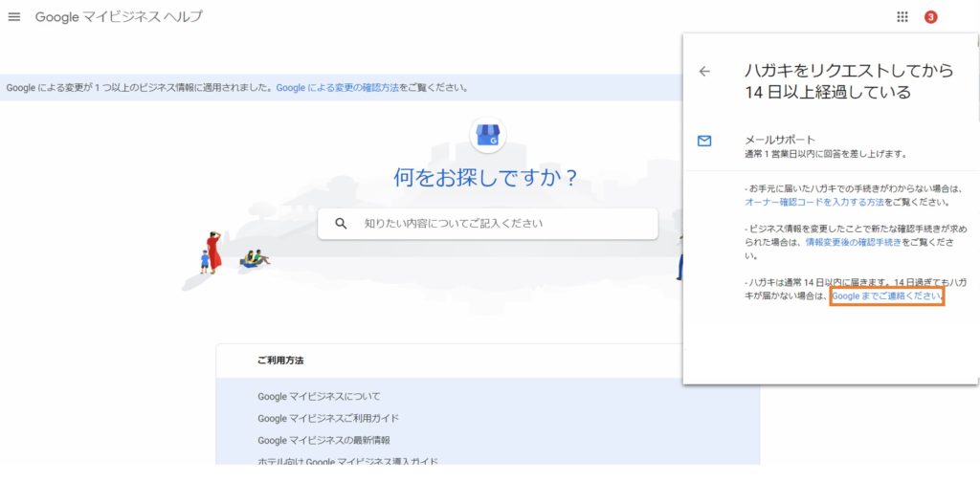Click the search magnifier icon
Image resolution: width=980 pixels, height=481 pixels.
[341, 224]
